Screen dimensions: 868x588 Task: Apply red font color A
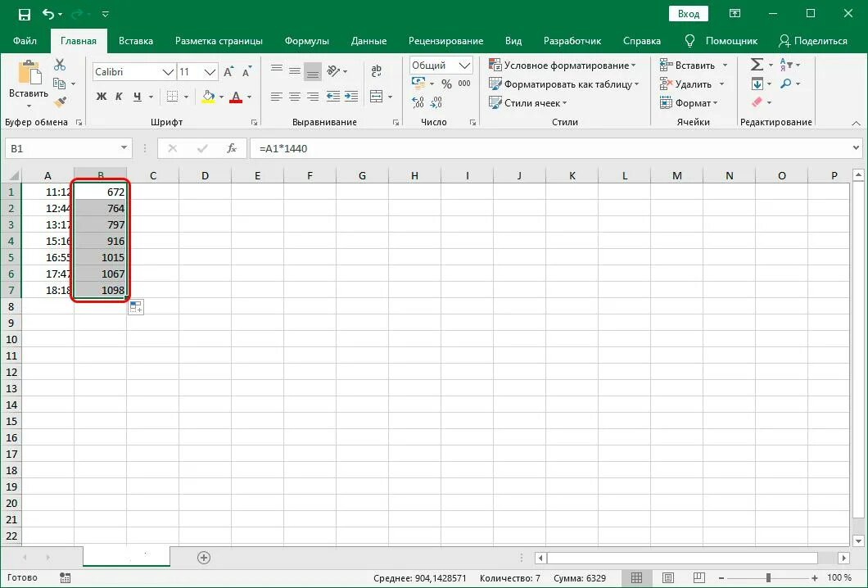[x=236, y=97]
